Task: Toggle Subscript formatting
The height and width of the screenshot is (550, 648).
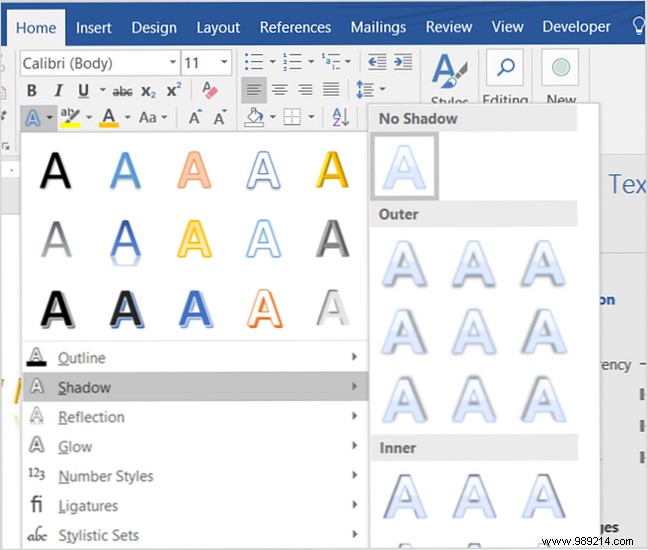Action: pos(148,91)
